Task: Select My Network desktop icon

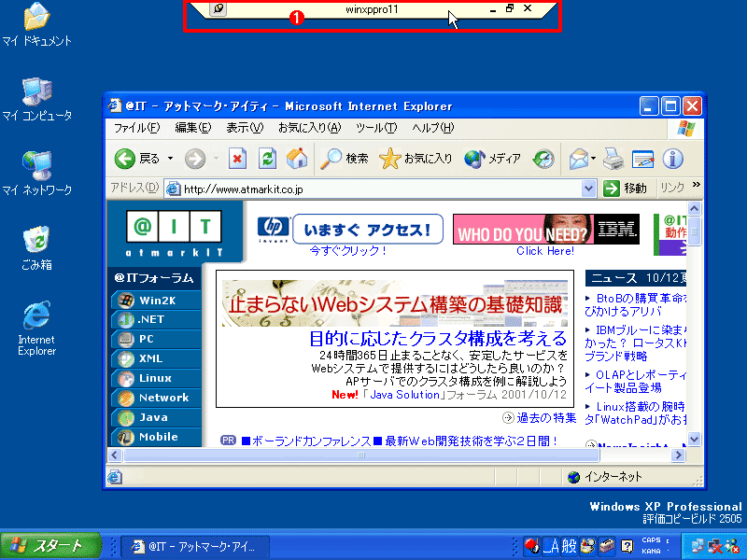Action: (x=36, y=174)
